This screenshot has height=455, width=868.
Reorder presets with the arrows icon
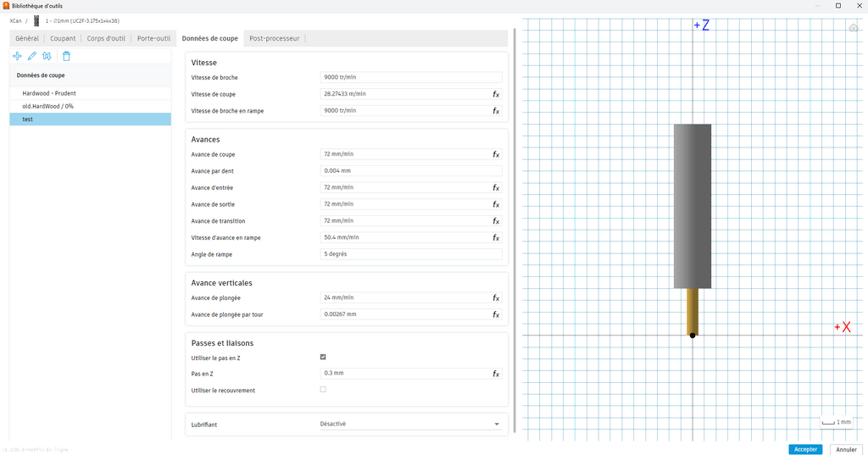pyautogui.click(x=47, y=56)
